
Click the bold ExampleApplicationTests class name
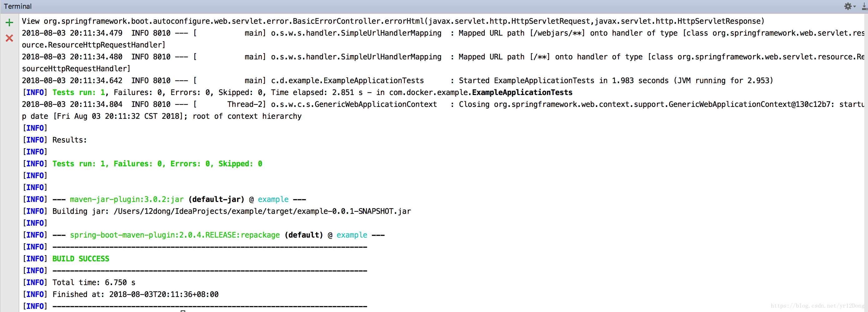click(522, 93)
